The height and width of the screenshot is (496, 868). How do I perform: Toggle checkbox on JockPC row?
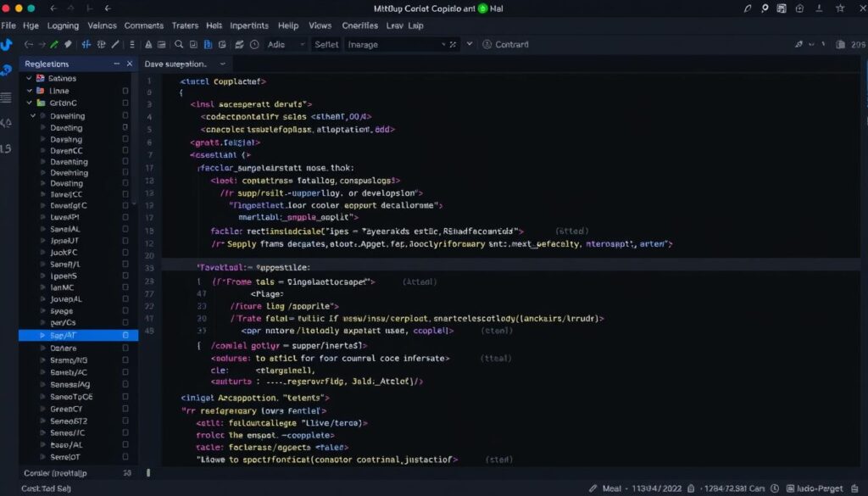click(125, 252)
